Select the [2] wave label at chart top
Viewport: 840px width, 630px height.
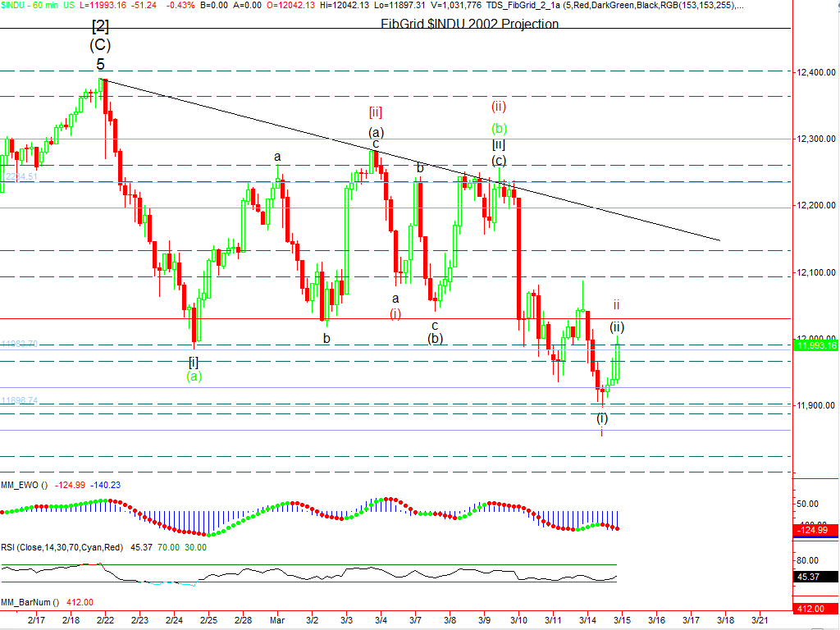coord(100,25)
